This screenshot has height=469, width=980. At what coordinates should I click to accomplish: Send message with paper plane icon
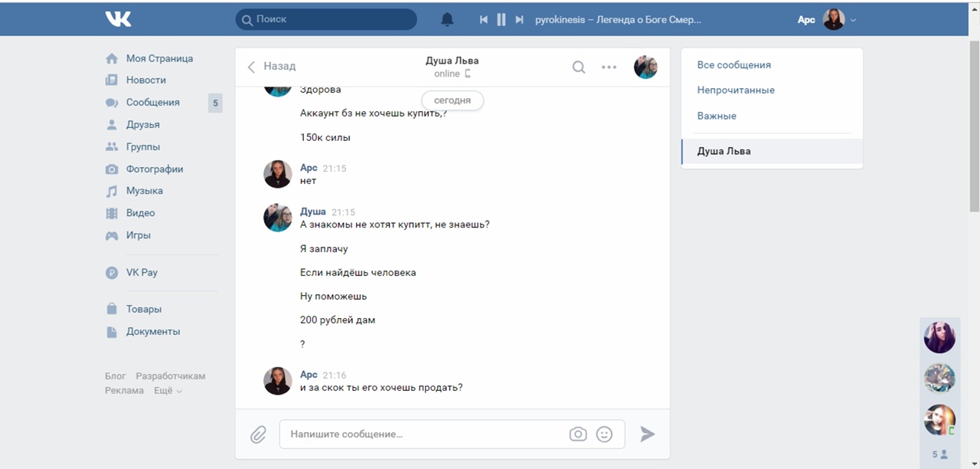tap(648, 435)
